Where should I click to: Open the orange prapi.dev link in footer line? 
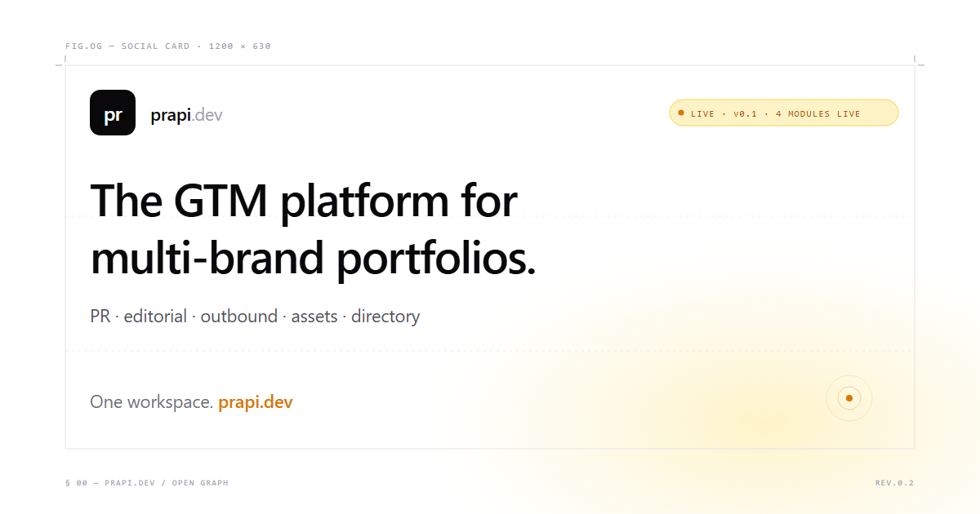point(256,402)
